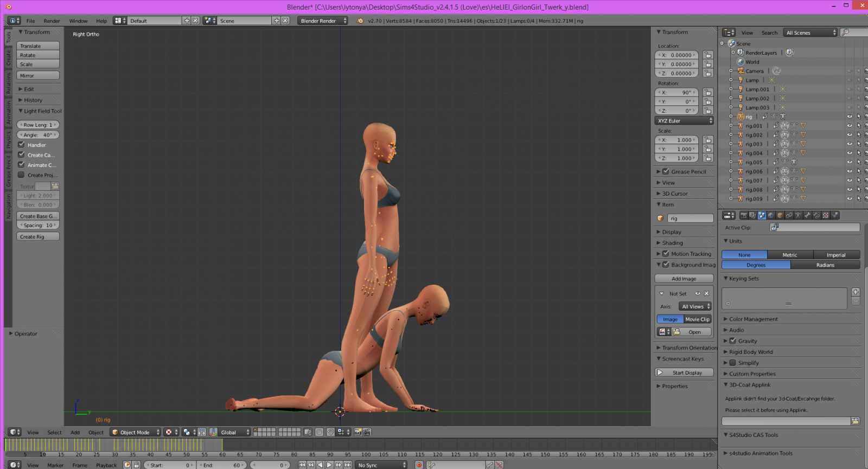Screen dimensions: 868x469
Task: Open the Render properties tab icon
Action: point(744,215)
